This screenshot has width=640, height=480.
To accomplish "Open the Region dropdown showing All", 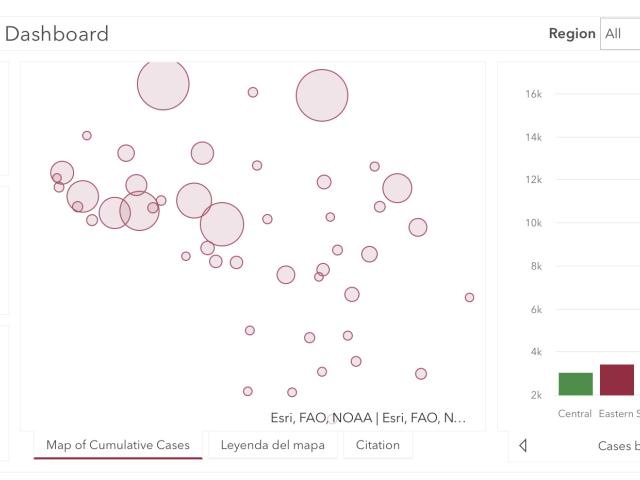I will pyautogui.click(x=620, y=33).
